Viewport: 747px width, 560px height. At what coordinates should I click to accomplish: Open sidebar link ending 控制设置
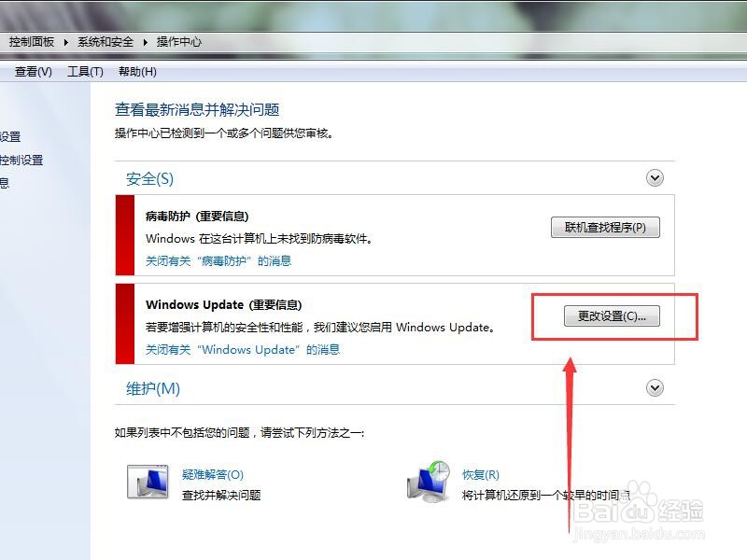click(21, 160)
